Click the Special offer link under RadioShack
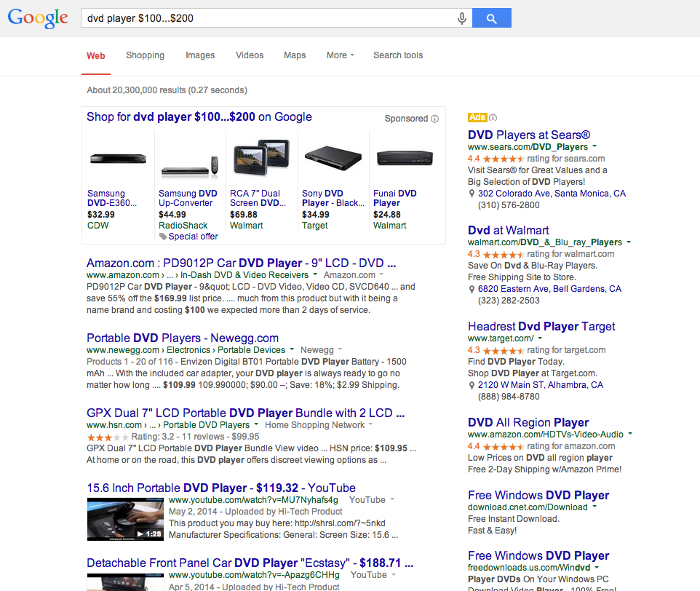Screen dimensions: 700x591 click(x=193, y=237)
